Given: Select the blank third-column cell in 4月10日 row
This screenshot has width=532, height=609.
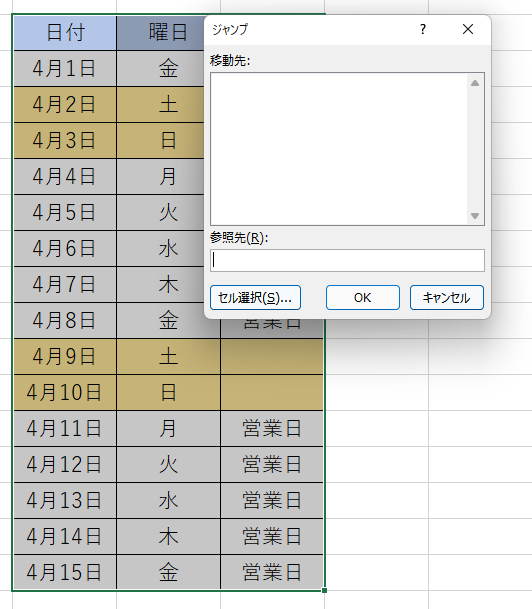Looking at the screenshot, I should 272,392.
